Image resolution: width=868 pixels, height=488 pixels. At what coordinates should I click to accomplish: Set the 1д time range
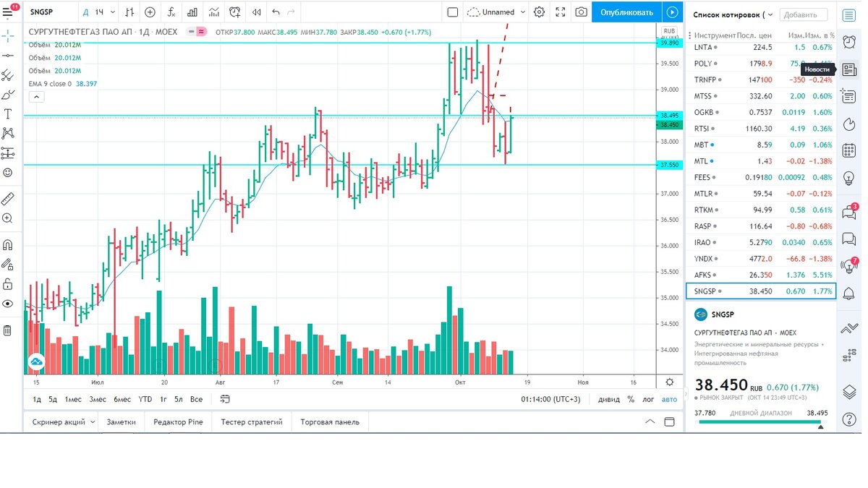point(37,399)
